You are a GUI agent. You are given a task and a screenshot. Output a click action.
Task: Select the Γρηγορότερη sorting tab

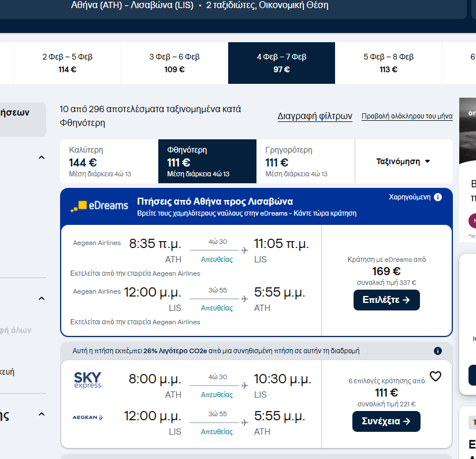pyautogui.click(x=305, y=161)
